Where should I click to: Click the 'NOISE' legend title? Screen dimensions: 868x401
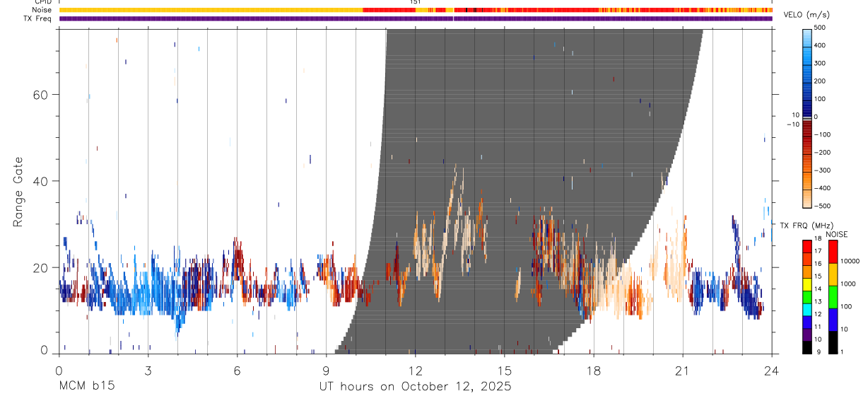click(837, 234)
